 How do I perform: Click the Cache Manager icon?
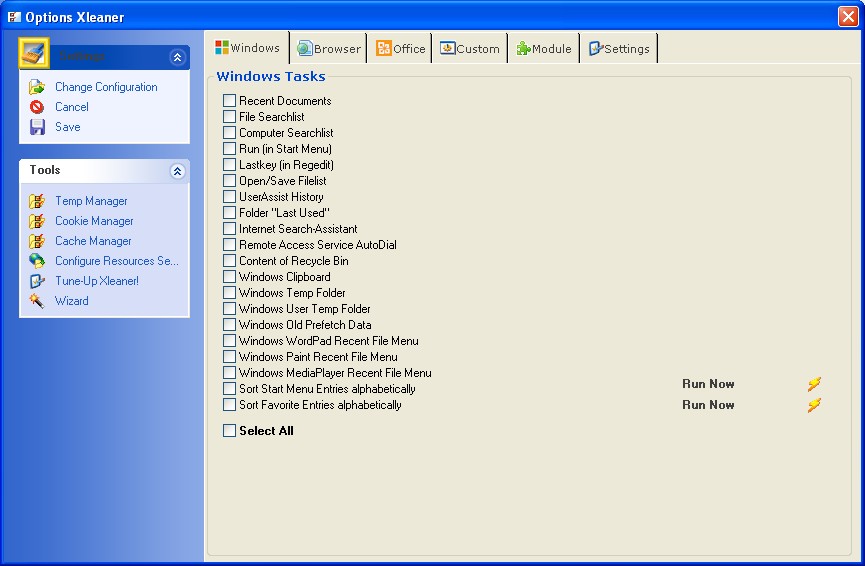[x=37, y=241]
